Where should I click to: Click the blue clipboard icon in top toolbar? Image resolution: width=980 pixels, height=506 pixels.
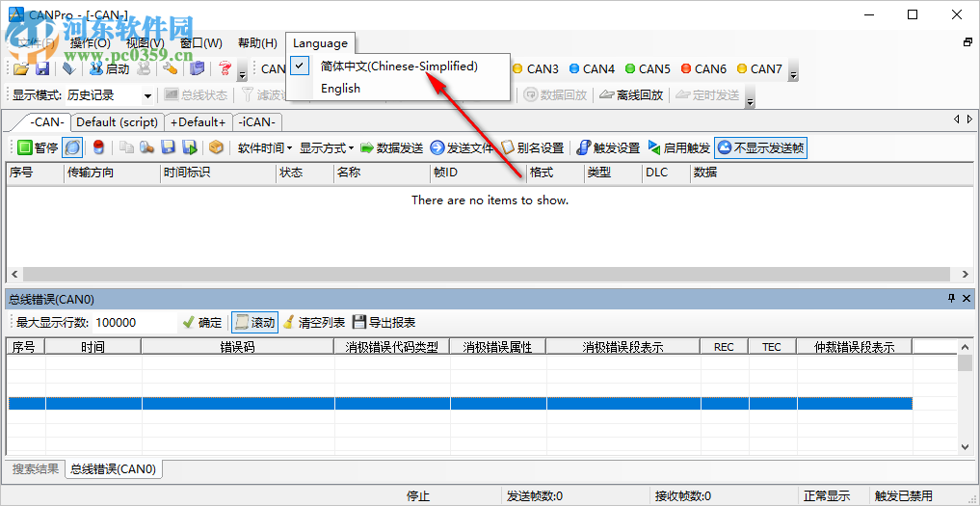[197, 68]
